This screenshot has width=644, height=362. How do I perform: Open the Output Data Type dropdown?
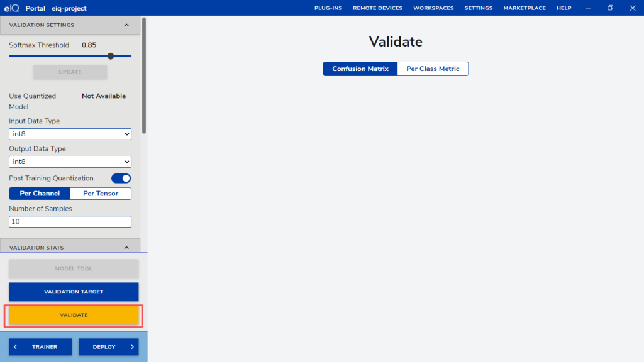tap(70, 162)
